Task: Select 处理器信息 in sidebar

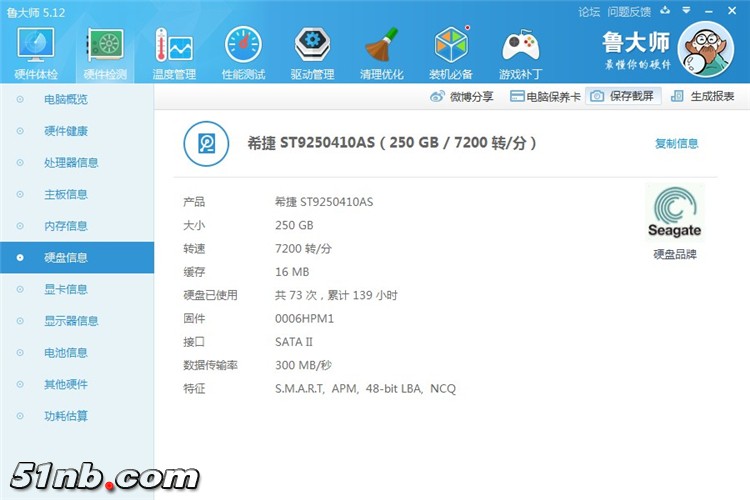Action: pyautogui.click(x=77, y=163)
